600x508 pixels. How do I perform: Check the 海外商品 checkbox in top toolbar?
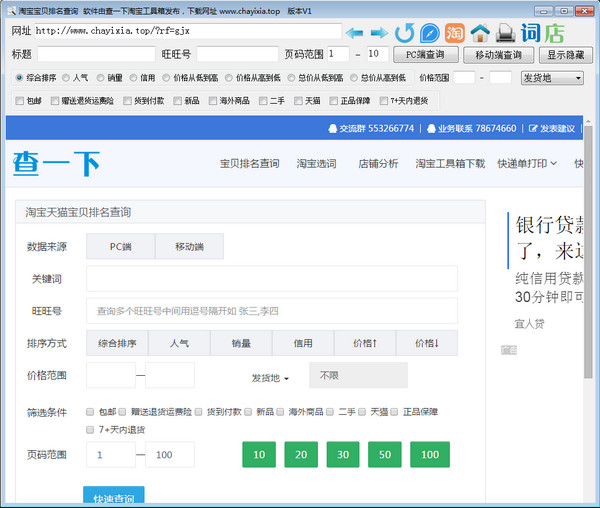point(213,101)
